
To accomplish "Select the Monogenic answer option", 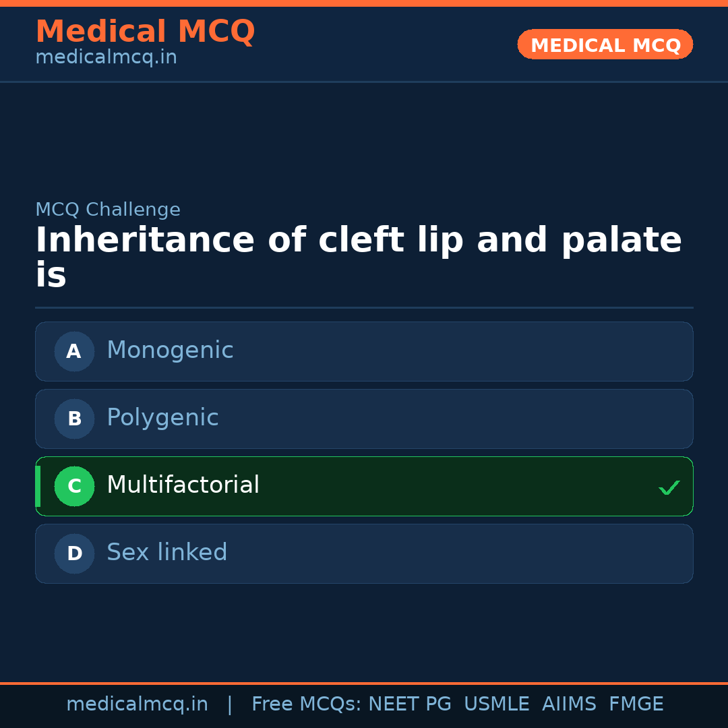I will 364,351.
